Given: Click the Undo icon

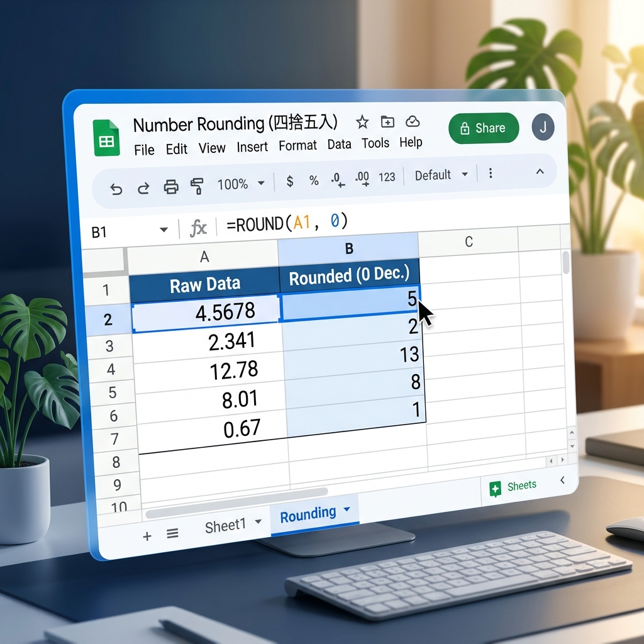Looking at the screenshot, I should [x=116, y=189].
